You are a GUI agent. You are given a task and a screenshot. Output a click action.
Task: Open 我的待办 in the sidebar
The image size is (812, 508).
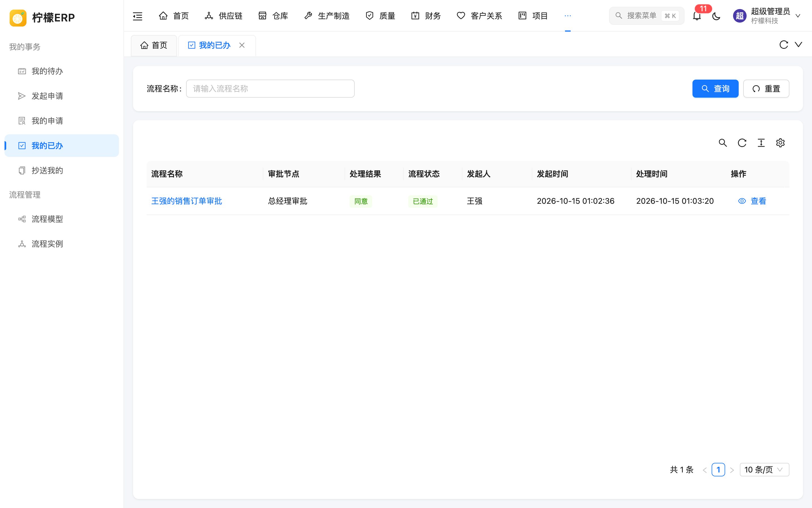(62, 71)
